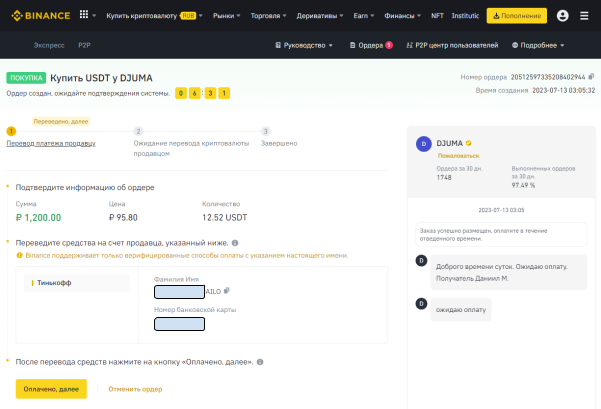Show info tooltip beside transfer funds instruction
Screen dimensions: 601x409
(235, 242)
